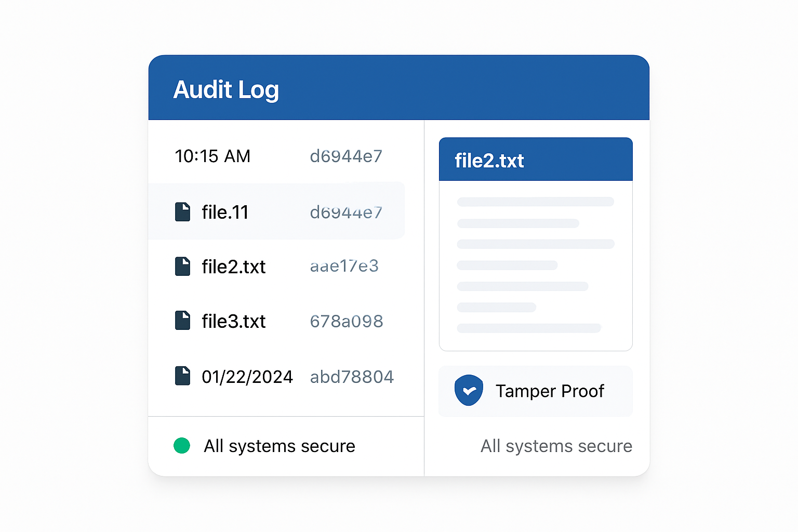Click the file icon beside 01/22/2024
Image resolution: width=798 pixels, height=532 pixels.
(182, 376)
